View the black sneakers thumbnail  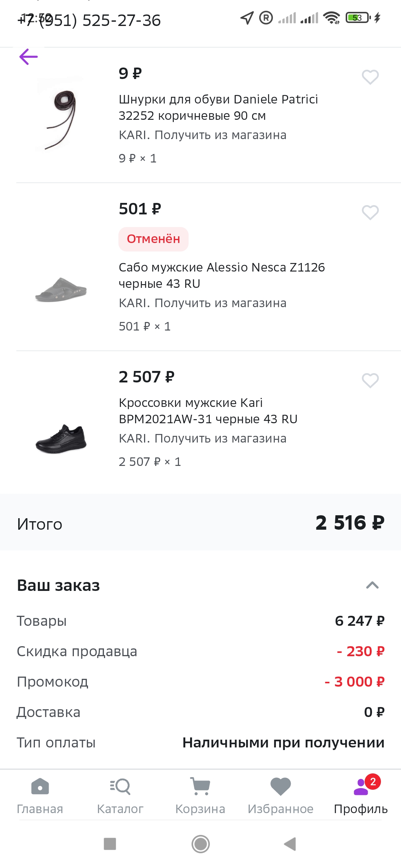(x=61, y=438)
